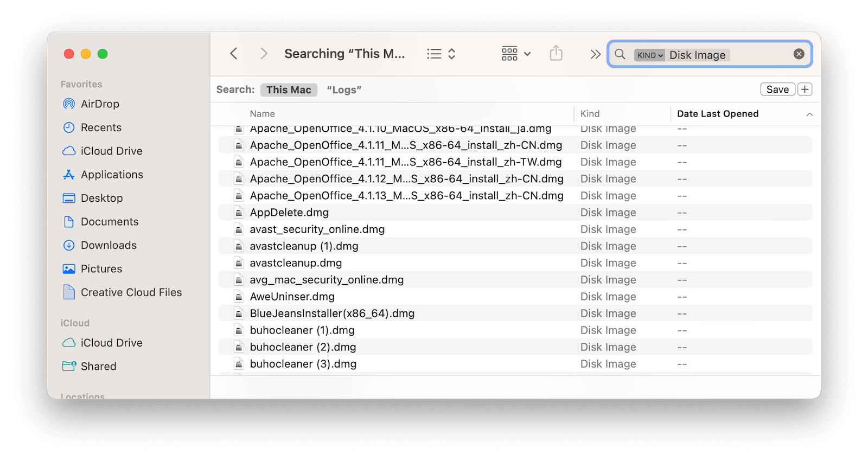Click disk image icon beside AppDelete.dmg

(239, 213)
